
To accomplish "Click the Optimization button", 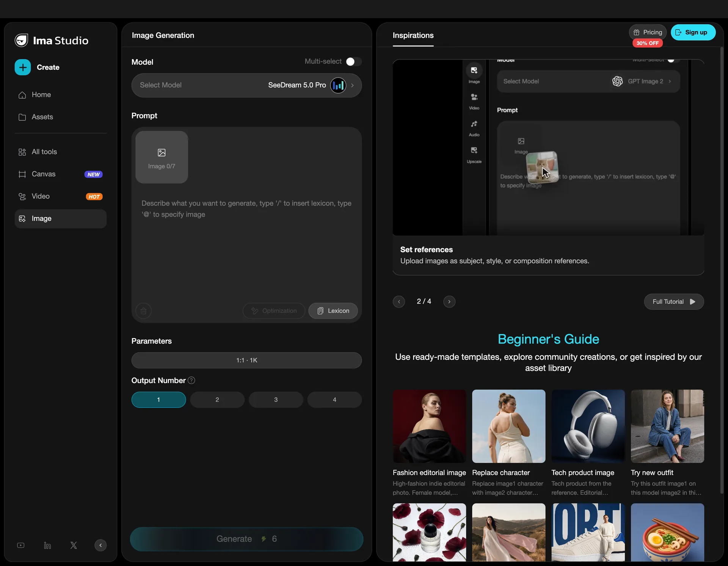I will (x=274, y=311).
